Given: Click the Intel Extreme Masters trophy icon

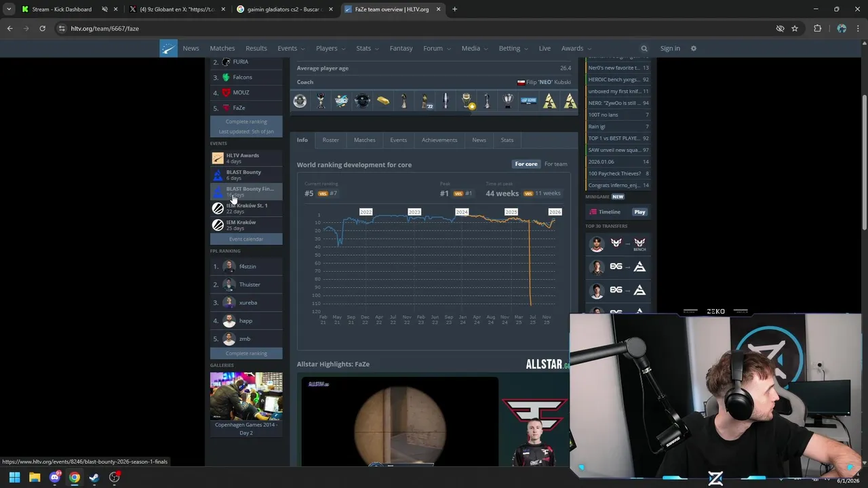Looking at the screenshot, I should [528, 101].
